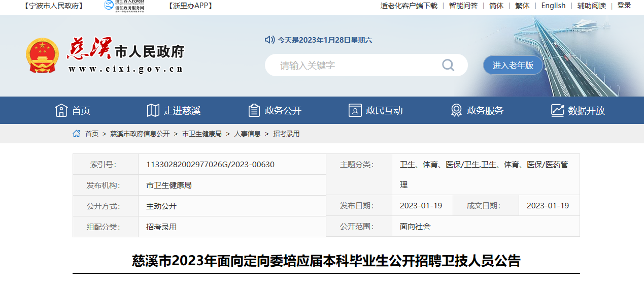The height and width of the screenshot is (281, 644).
Task: Click the 政务公开 clipboard icon
Action: [254, 110]
